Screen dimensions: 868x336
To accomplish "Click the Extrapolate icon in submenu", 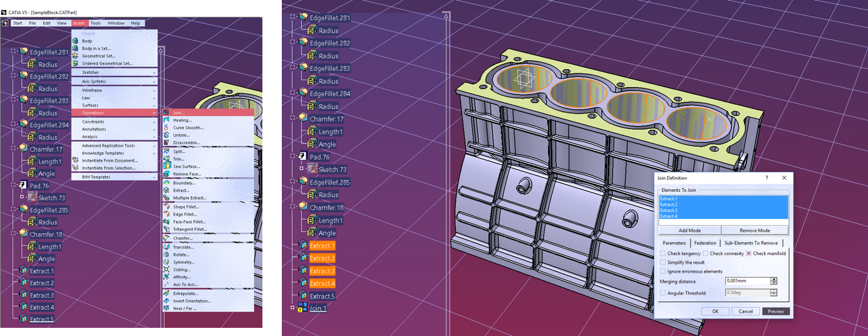I will (x=167, y=293).
